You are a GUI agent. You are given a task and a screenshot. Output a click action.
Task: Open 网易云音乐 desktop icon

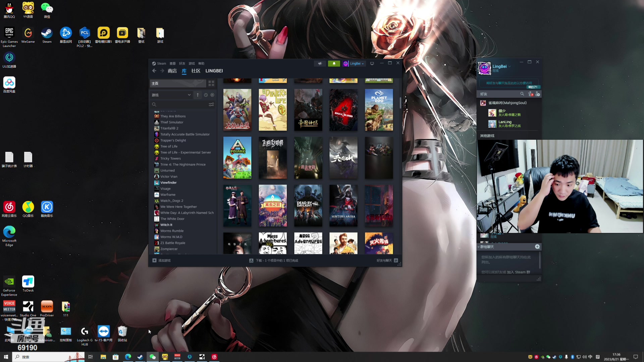pyautogui.click(x=9, y=209)
